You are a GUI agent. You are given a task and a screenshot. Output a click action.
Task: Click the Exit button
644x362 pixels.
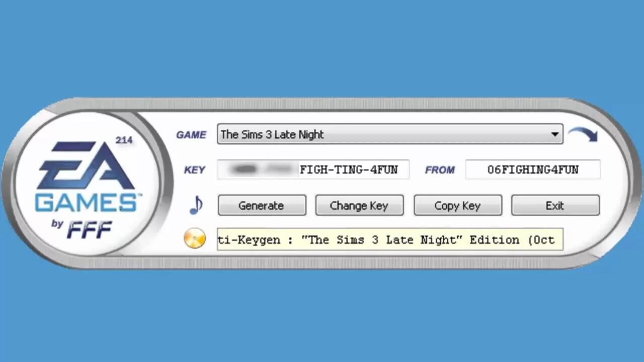coord(555,206)
